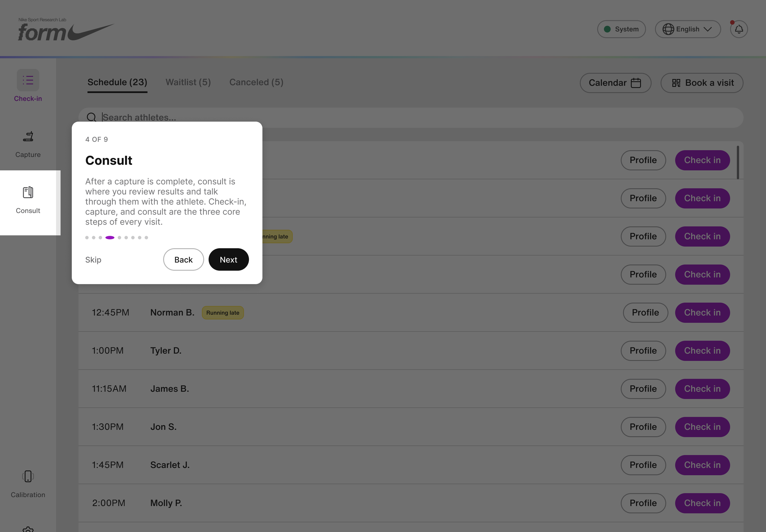Open James B.'s Profile
The height and width of the screenshot is (532, 766).
point(643,389)
